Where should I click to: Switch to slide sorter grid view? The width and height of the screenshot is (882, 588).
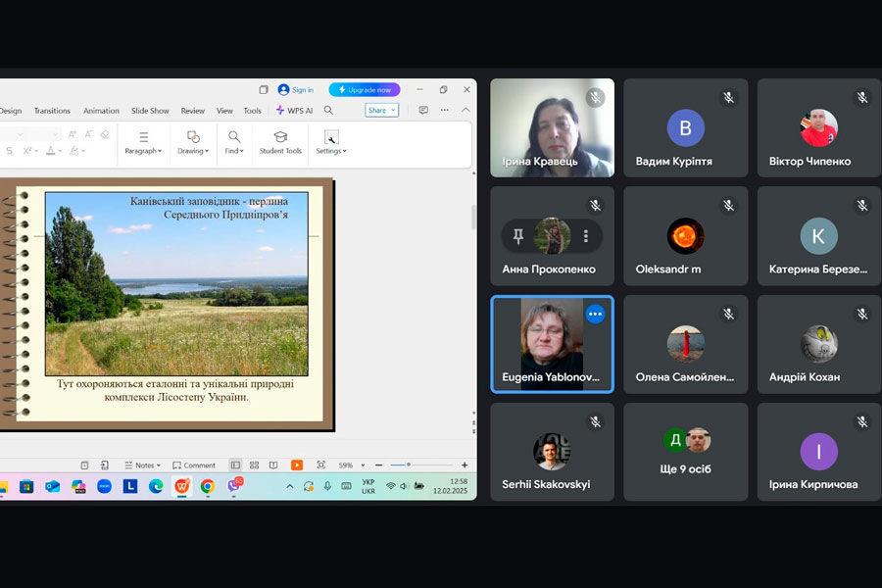coord(254,465)
